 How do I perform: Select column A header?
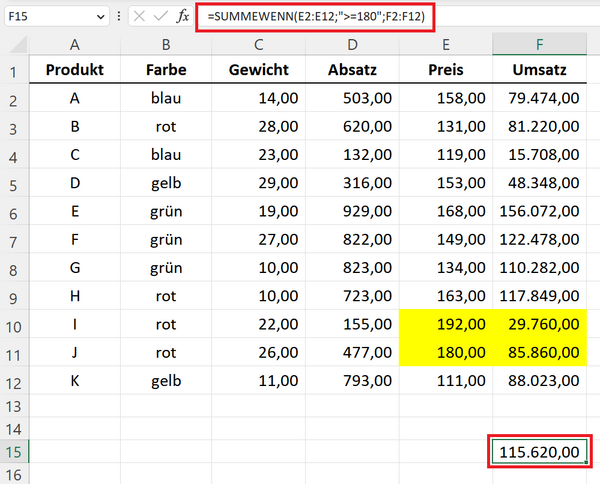click(x=75, y=45)
